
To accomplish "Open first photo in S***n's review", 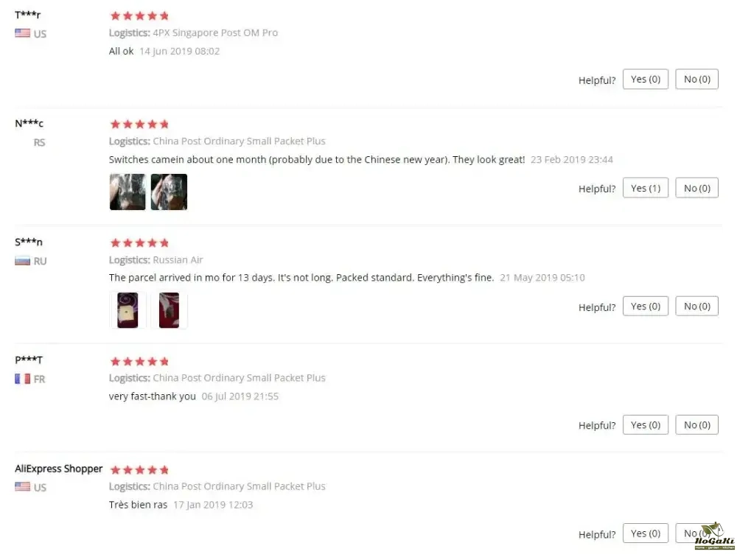I will (x=128, y=310).
